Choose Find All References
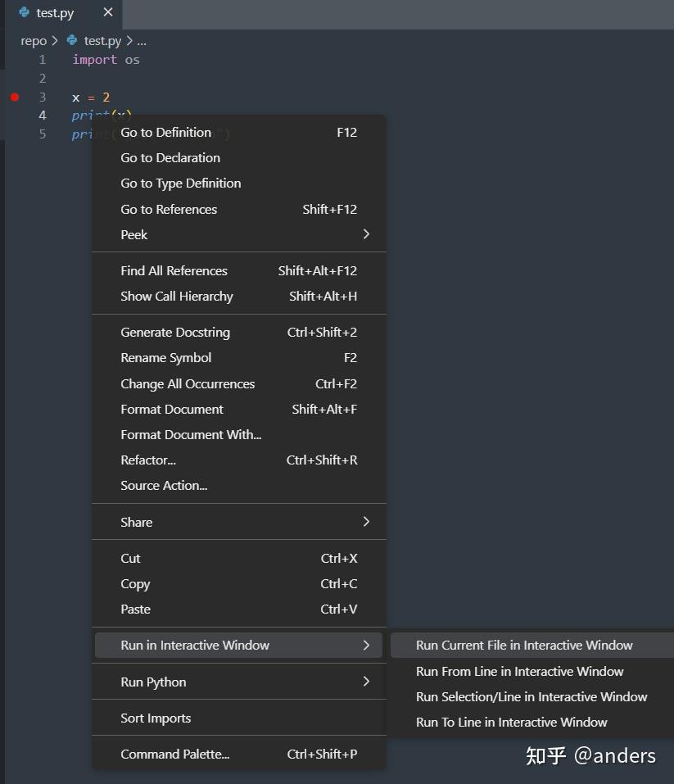Screen dimensions: 674x784 [x=174, y=270]
